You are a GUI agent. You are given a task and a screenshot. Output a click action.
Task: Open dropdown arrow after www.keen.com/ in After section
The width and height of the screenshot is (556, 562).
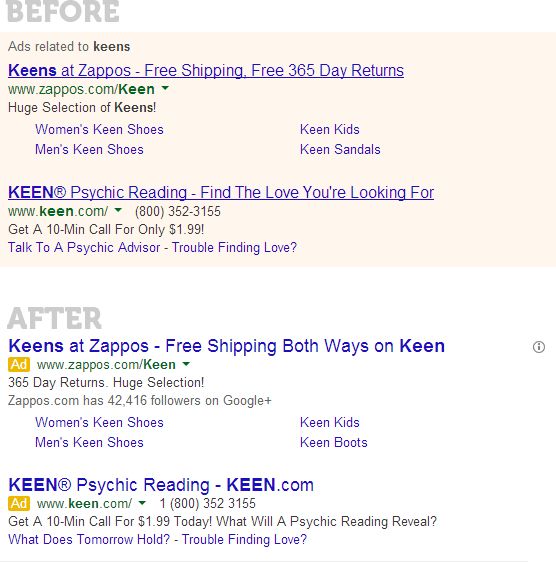(142, 503)
